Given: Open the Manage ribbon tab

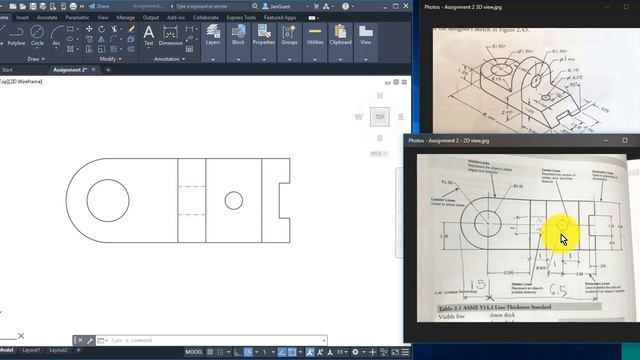Looking at the screenshot, I should pos(125,18).
